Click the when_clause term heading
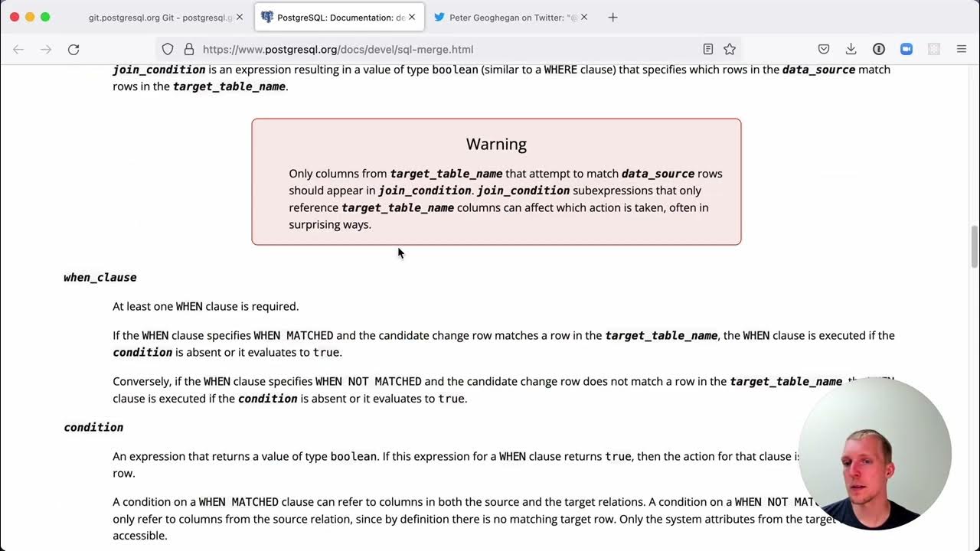 (100, 277)
